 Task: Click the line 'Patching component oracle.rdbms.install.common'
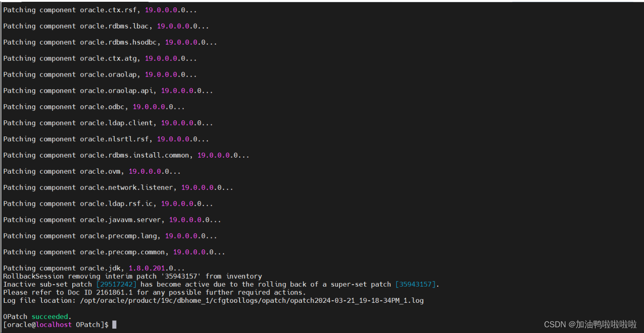point(126,155)
